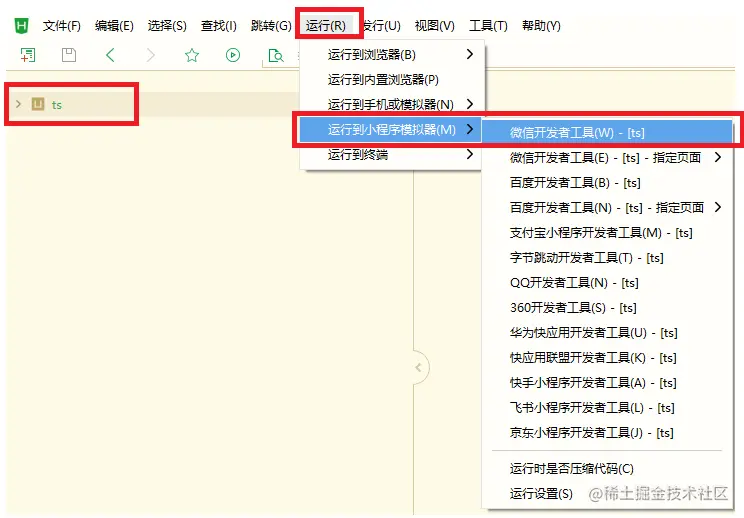The width and height of the screenshot is (744, 518).
Task: Select 字节跳动开发者工具(T)
Action: [607, 258]
